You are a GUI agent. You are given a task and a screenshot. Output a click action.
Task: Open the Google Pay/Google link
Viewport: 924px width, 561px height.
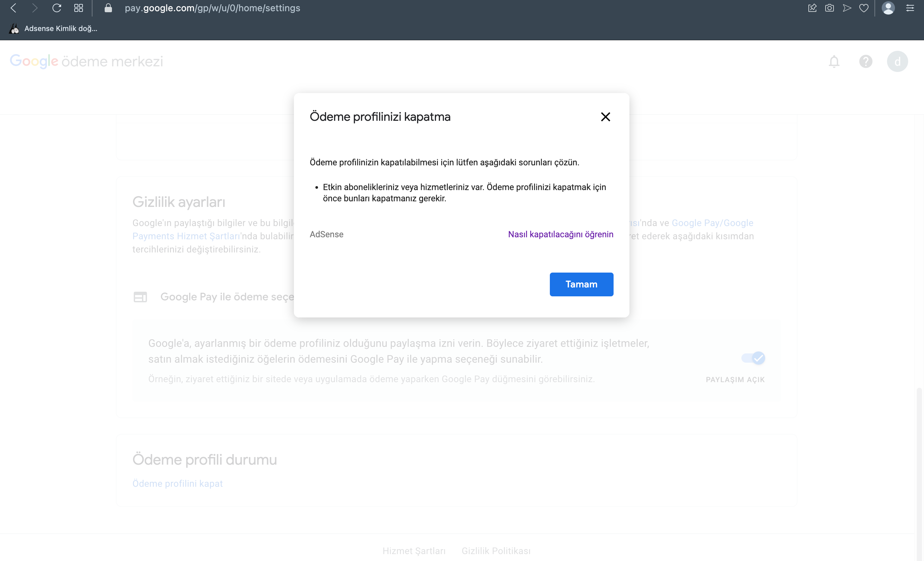[x=713, y=223]
